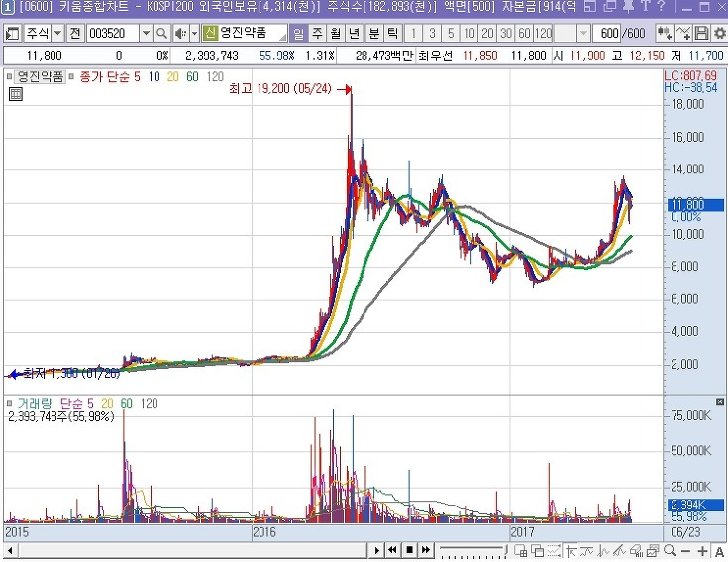Click the horizontal scrollbar left arrow

pyautogui.click(x=10, y=551)
